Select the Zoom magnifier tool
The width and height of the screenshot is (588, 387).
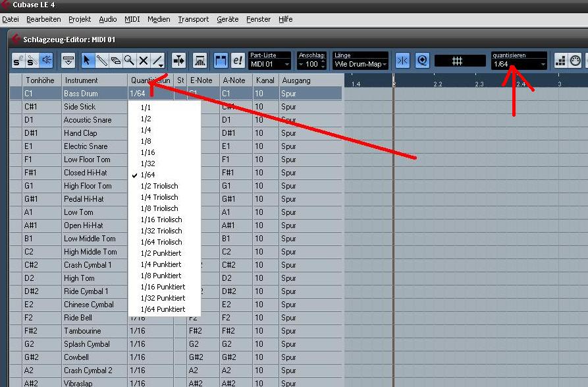tap(129, 61)
